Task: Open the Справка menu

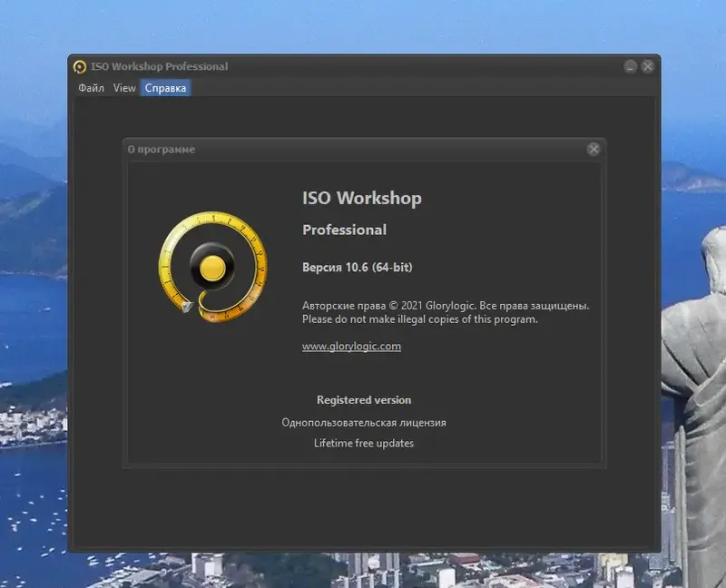Action: coord(165,87)
